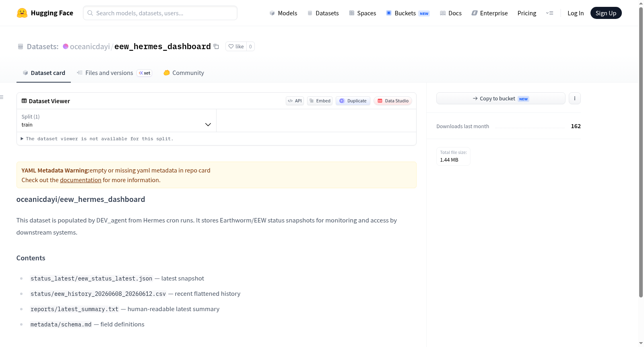
Task: Select status_latest/eew_status_latest.json text
Action: (x=91, y=278)
